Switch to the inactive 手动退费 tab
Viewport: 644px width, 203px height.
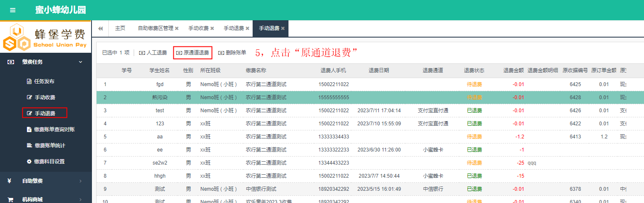pos(234,28)
